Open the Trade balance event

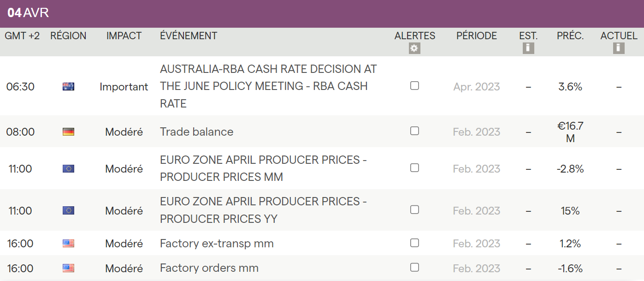click(x=196, y=132)
